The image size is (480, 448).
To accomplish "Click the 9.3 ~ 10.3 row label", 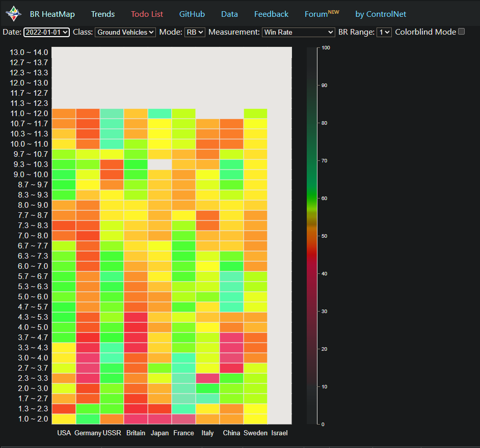I will click(31, 164).
